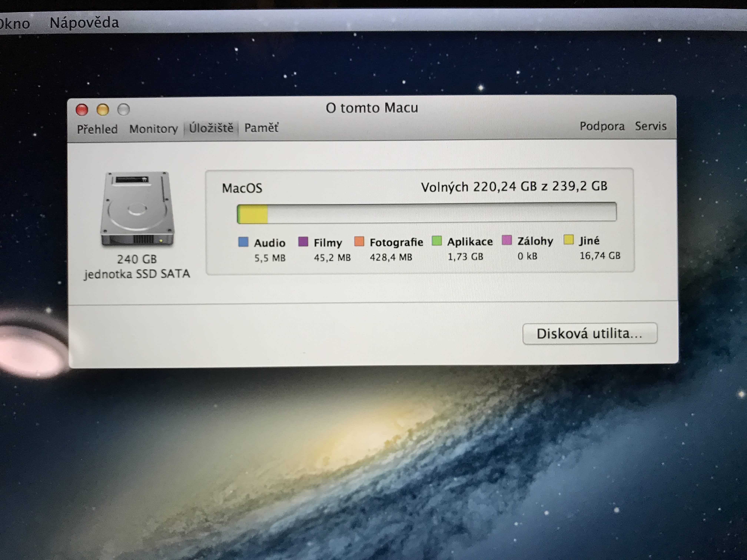This screenshot has height=560, width=747.
Task: Click the yellow Jiné legend swatch
Action: tap(569, 240)
